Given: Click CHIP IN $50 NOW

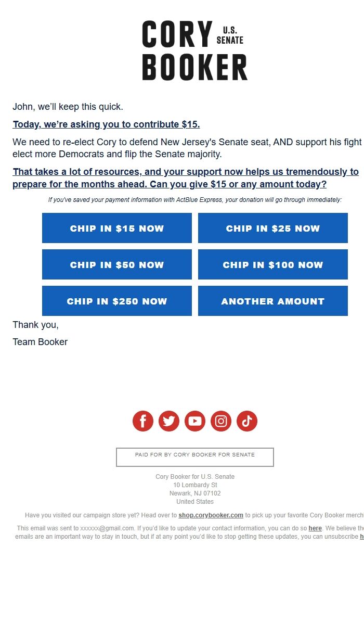Looking at the screenshot, I should pyautogui.click(x=116, y=264).
